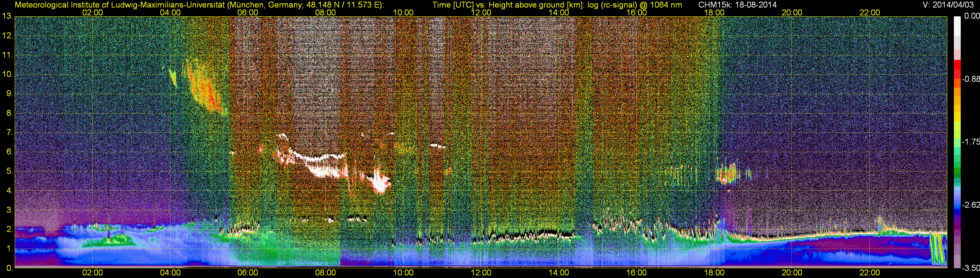Screen dimensions: 980x278
Task: Click the height axis label 7.
Action: pos(9,132)
